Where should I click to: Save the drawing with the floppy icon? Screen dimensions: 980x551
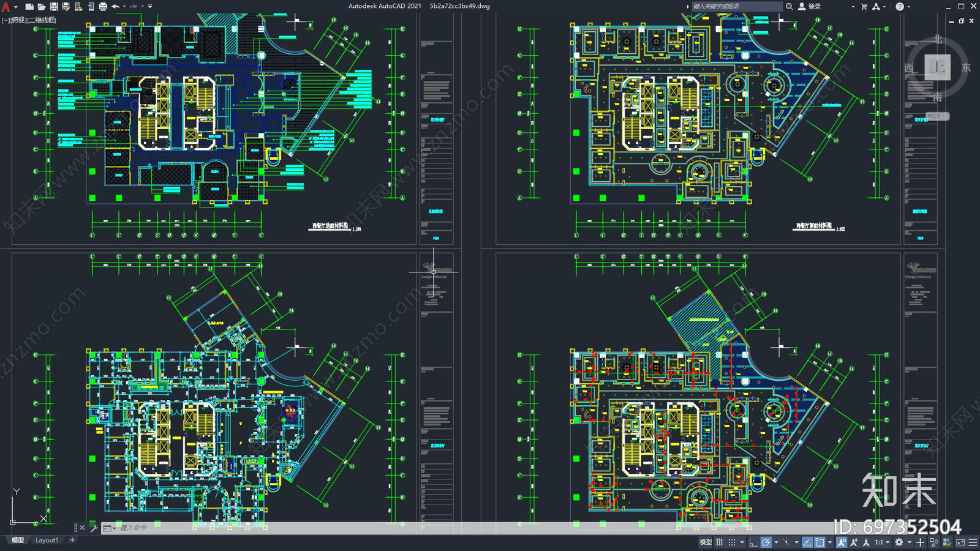point(54,7)
